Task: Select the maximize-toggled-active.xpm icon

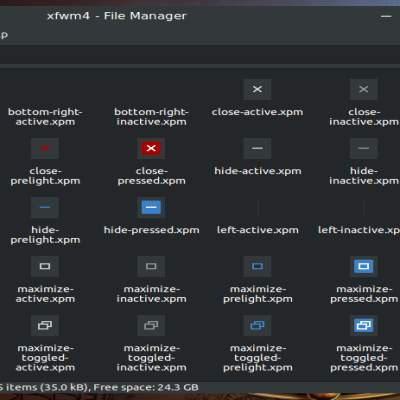Action: (45, 325)
